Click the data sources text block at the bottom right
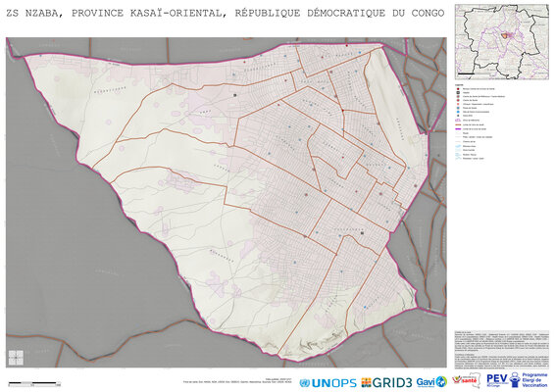Image resolution: width=555 pixels, height=392 pixels. (501, 349)
